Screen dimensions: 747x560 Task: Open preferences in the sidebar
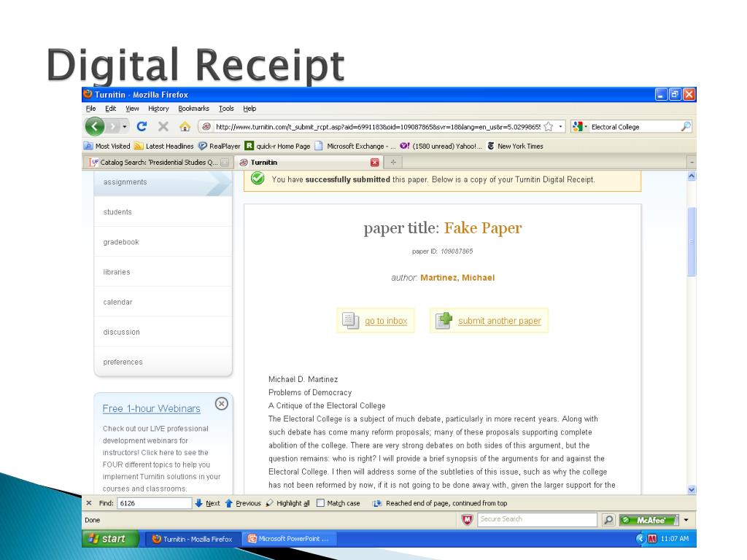coord(163,362)
